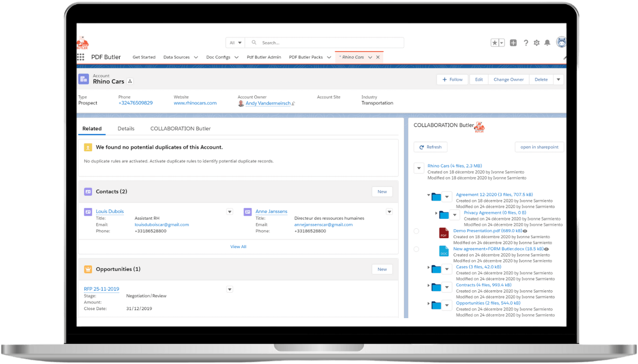Screen dimensions: 638x364
Task: Preview New agreement+FORM Butler.docx with eye icon
Action: coord(546,249)
